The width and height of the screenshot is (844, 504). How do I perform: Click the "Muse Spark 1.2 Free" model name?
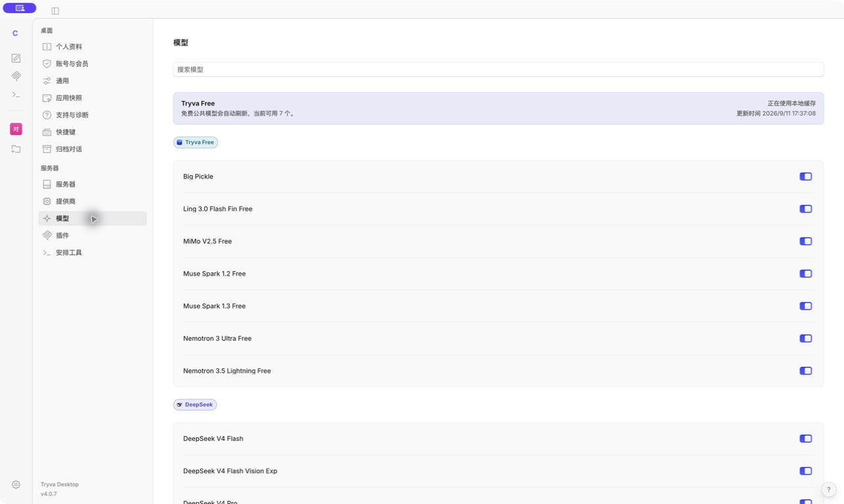click(214, 274)
